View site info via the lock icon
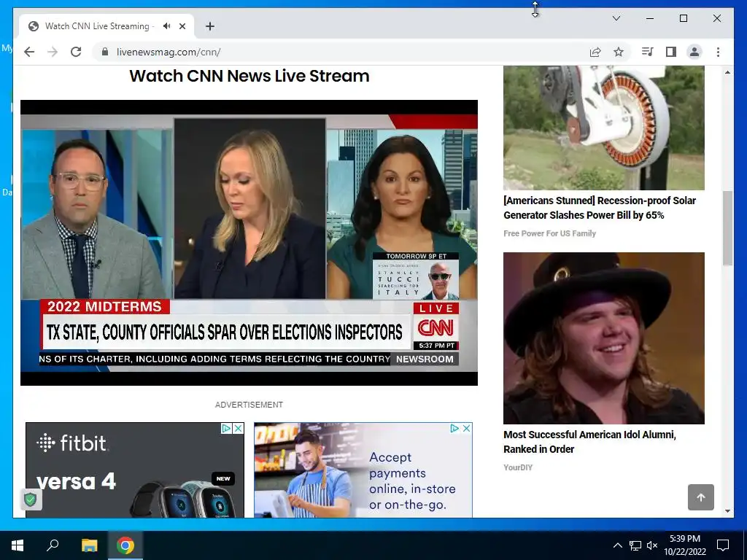 105,52
